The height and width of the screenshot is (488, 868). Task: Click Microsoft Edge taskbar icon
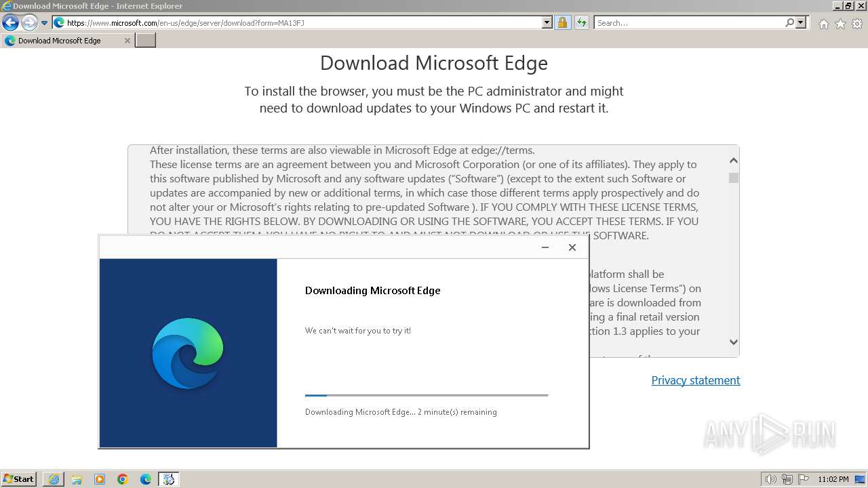tap(146, 479)
